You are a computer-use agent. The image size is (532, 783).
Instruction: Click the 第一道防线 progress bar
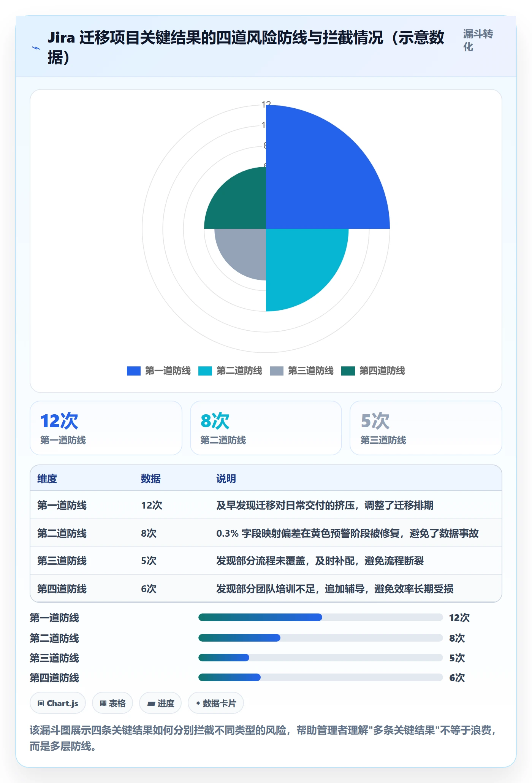coord(321,617)
